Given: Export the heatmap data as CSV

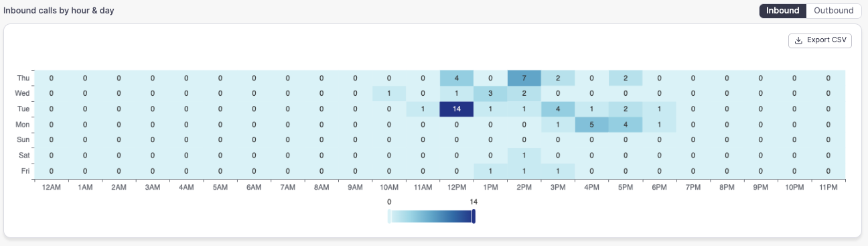Looking at the screenshot, I should [820, 40].
